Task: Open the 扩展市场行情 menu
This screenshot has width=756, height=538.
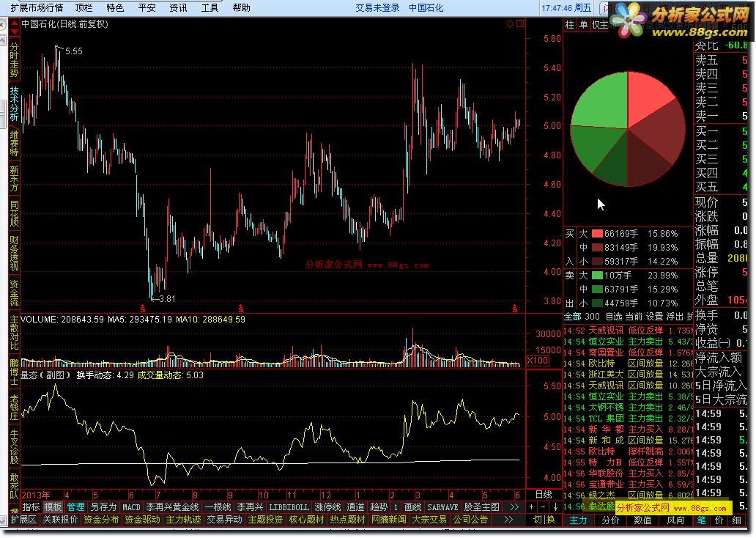Action: pos(37,8)
